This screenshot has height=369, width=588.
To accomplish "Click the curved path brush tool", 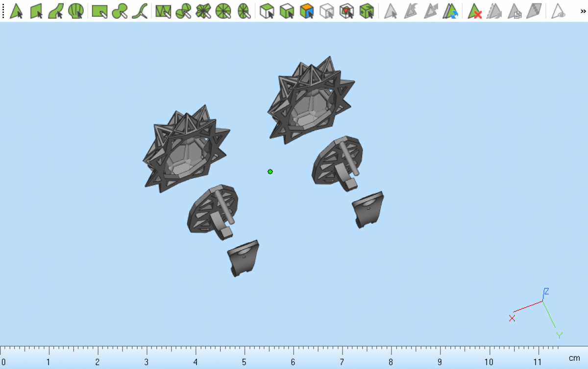I will [140, 11].
